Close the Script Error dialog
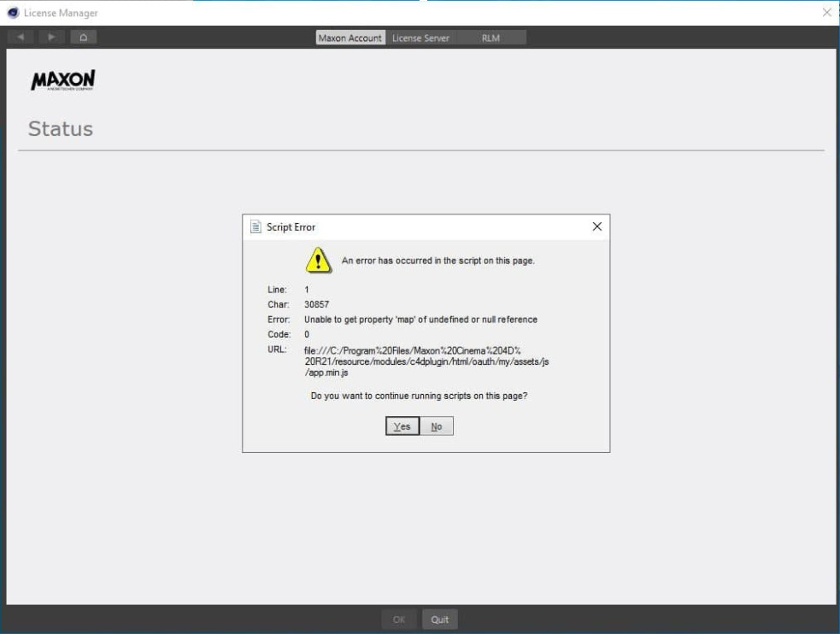 click(x=596, y=226)
